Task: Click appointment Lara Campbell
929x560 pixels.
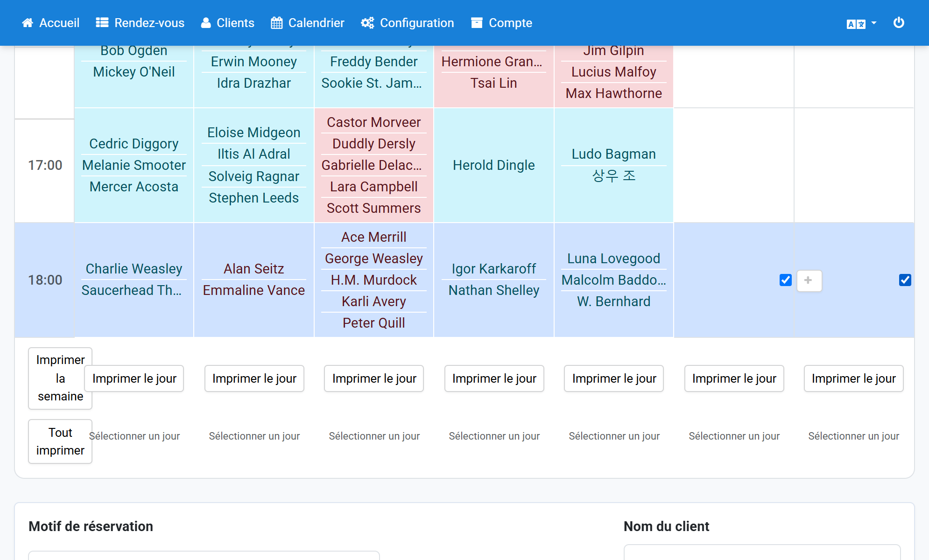Action: (374, 187)
